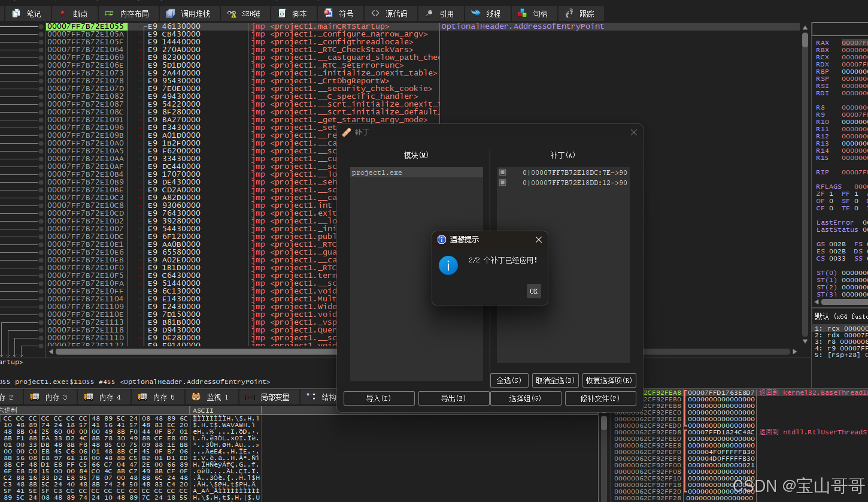Screen dimensions: 868x502
Task: Click jmp <project1.mainCRTStartup> instruction
Action: click(320, 26)
